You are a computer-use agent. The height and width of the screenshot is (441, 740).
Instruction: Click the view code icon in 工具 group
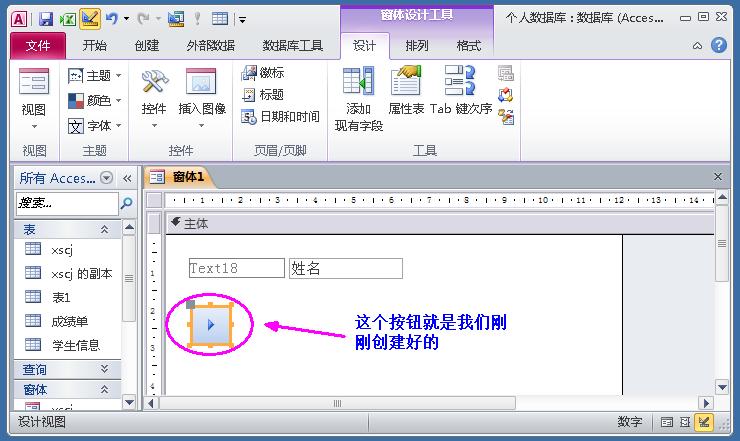pyautogui.click(x=505, y=95)
